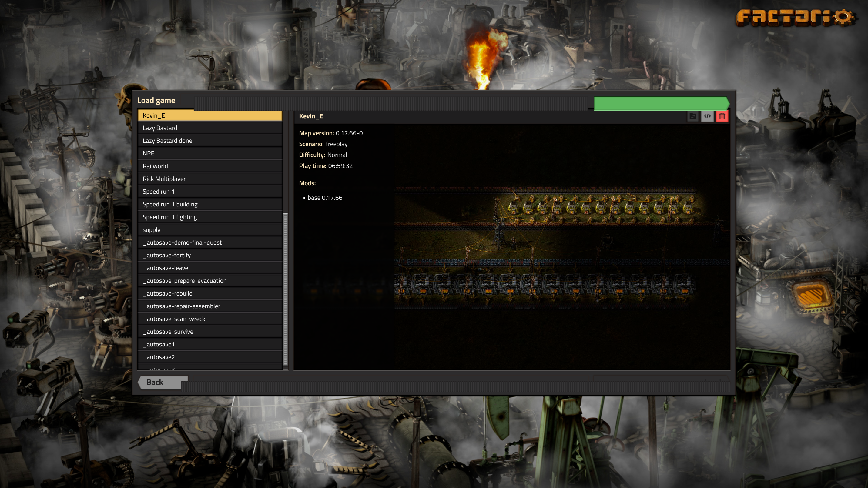Choose the _autosave-scan-wreck entry

[x=210, y=319]
